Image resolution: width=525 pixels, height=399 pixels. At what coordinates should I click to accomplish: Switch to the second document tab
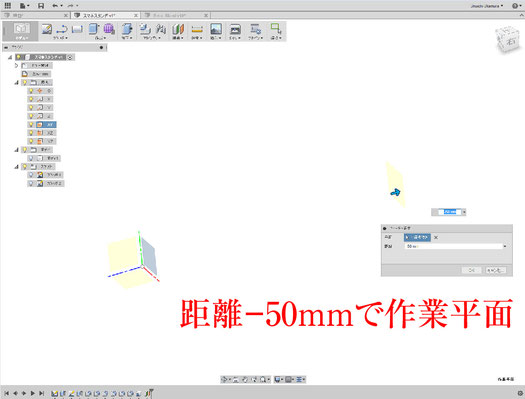105,15
